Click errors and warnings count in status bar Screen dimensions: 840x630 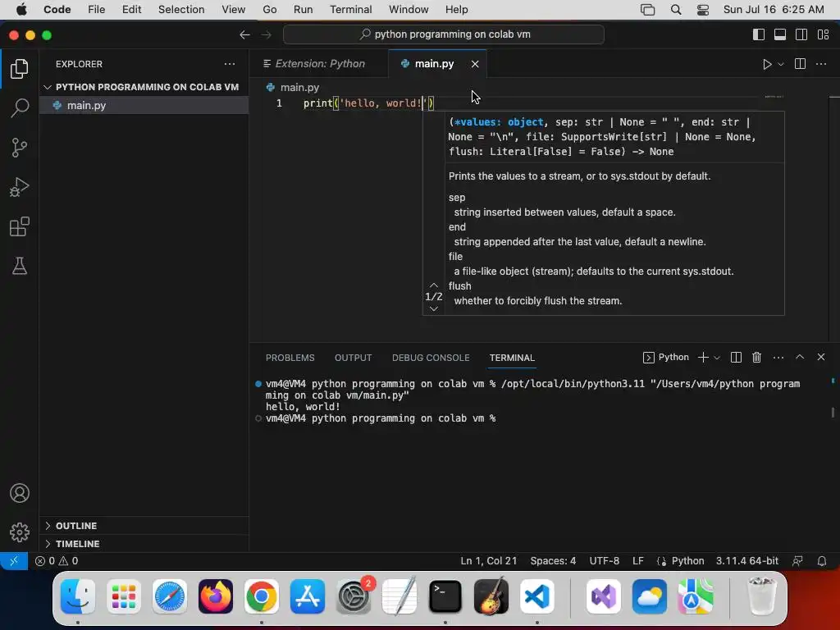coord(57,561)
